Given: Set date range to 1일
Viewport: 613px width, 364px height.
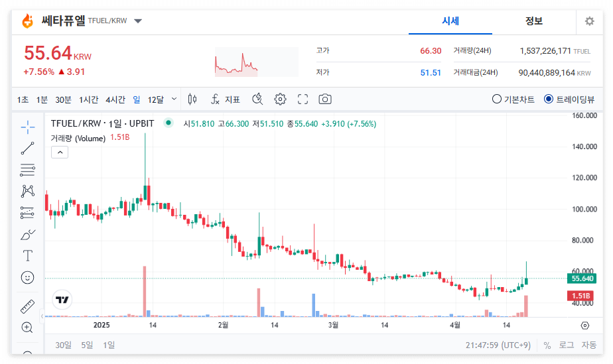Looking at the screenshot, I should click(x=109, y=345).
